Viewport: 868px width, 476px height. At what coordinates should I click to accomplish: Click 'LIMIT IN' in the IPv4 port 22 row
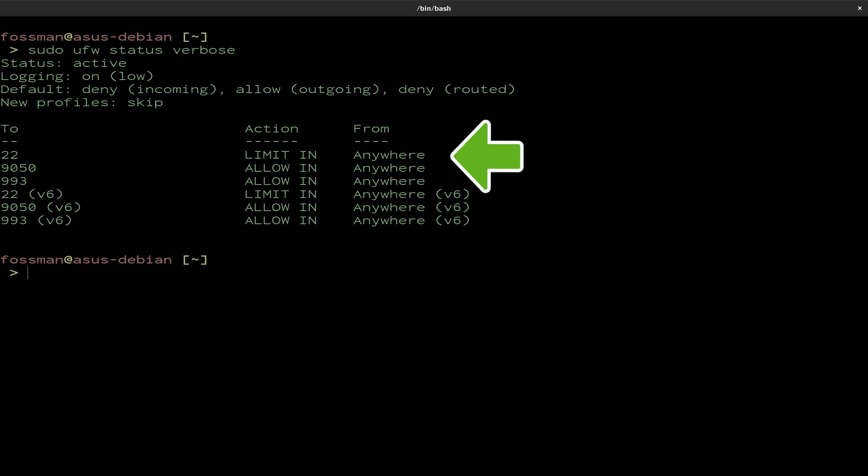pos(281,155)
